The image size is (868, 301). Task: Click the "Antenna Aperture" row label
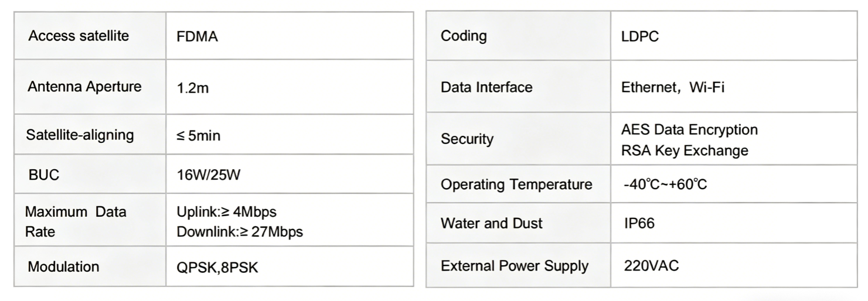(84, 87)
